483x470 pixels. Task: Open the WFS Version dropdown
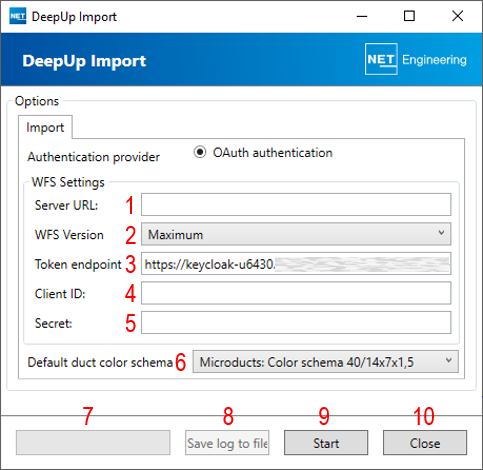coord(296,234)
